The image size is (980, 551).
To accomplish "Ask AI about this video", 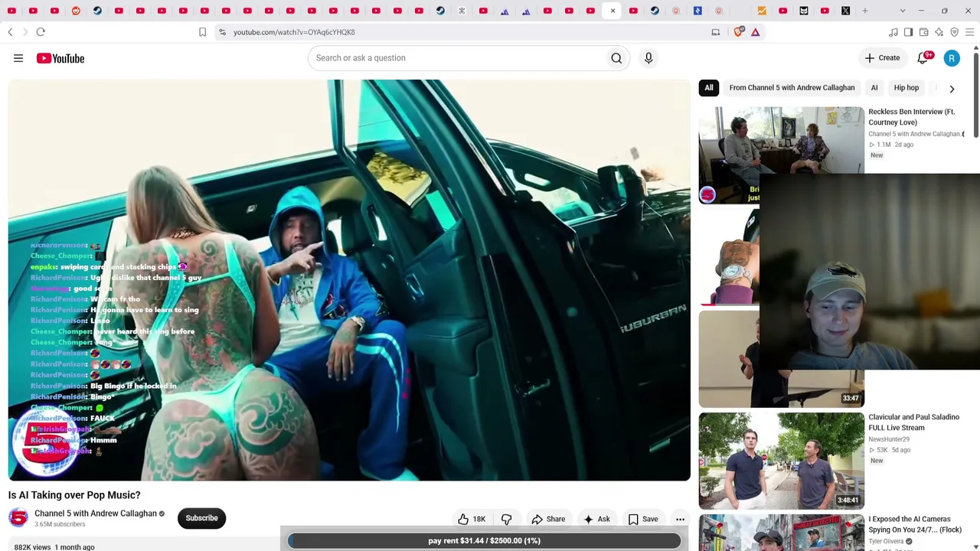I will tap(596, 519).
